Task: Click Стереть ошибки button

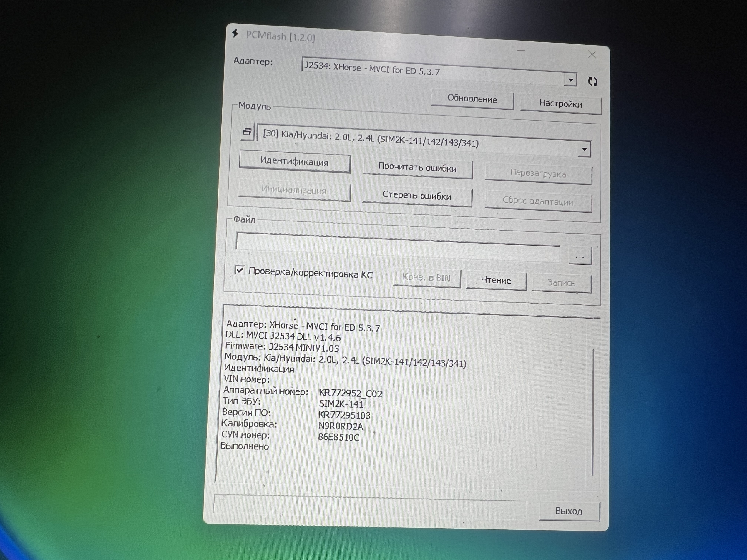Action: point(417,196)
